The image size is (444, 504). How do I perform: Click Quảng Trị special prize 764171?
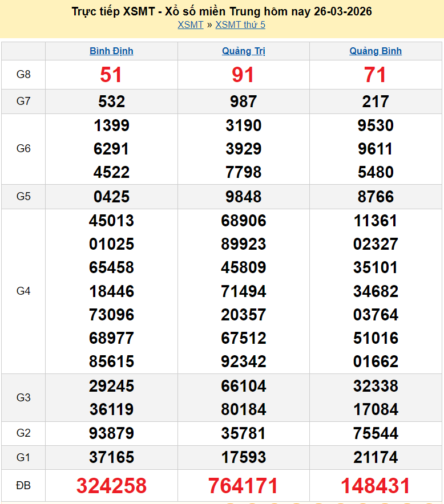(244, 486)
